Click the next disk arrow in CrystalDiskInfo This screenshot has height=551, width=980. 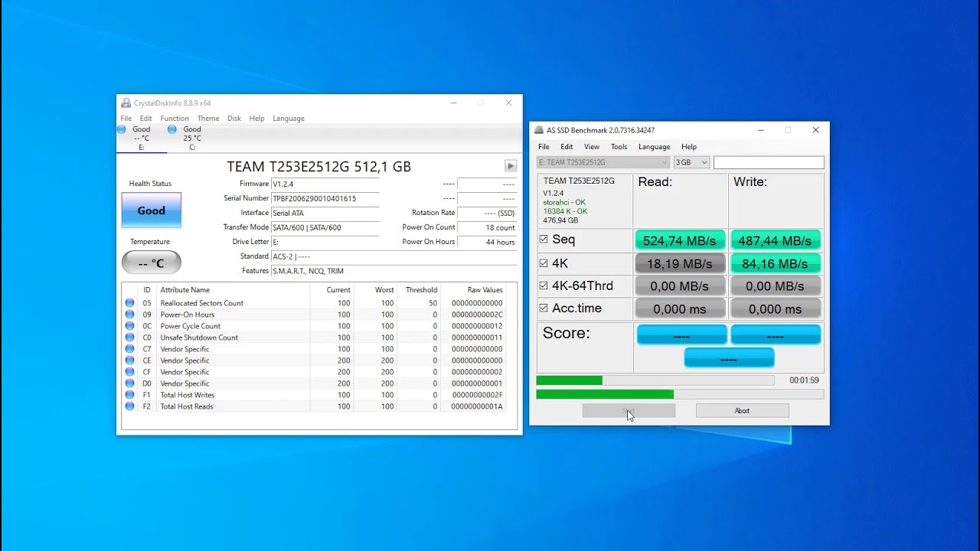pyautogui.click(x=511, y=166)
